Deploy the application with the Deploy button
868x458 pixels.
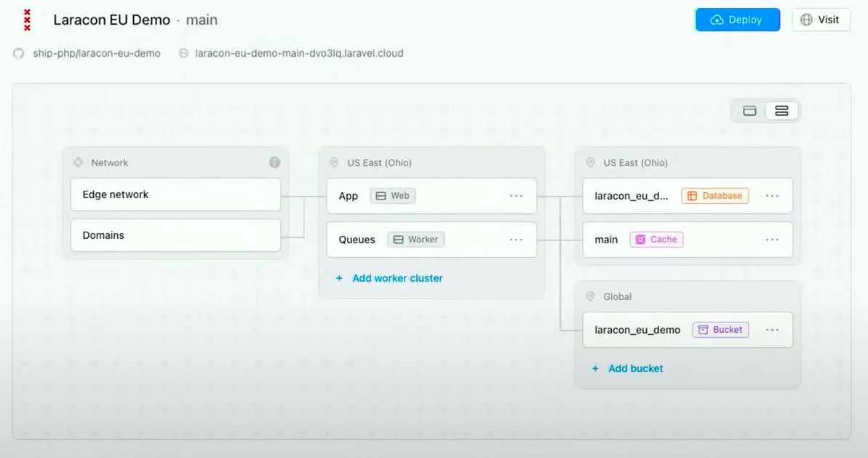click(x=738, y=20)
